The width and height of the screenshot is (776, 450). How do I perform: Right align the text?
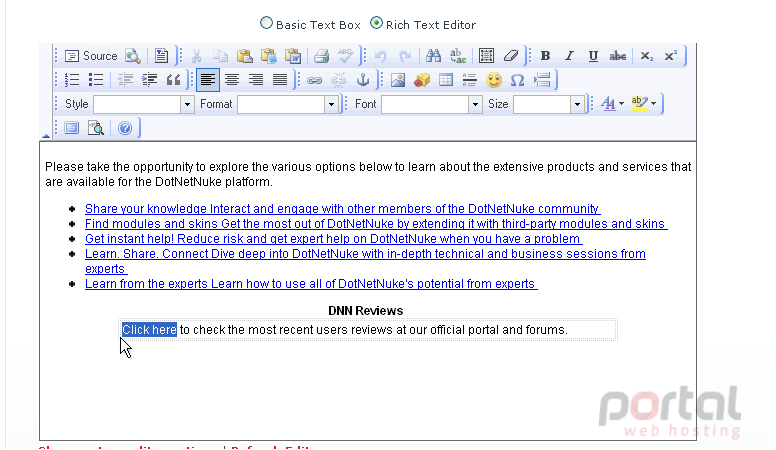(x=256, y=80)
